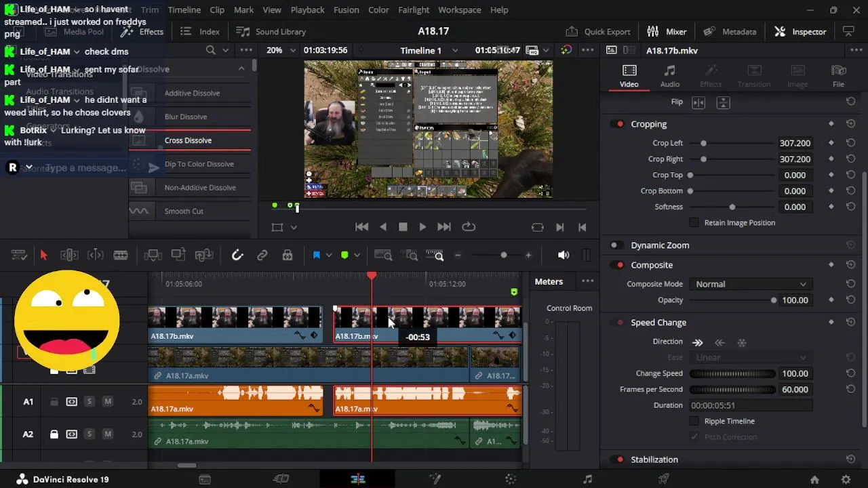Screen dimensions: 868x488
Task: Toggle the Stabilization enable switch
Action: (618, 460)
